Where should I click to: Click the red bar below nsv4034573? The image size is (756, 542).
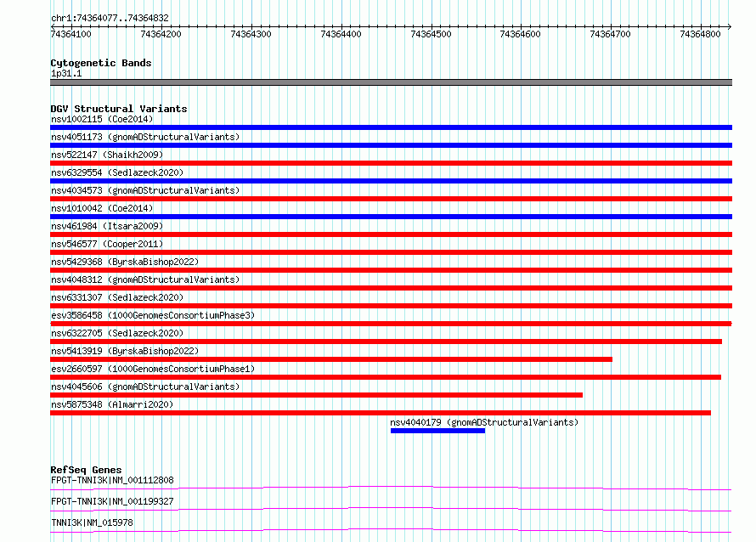391,199
